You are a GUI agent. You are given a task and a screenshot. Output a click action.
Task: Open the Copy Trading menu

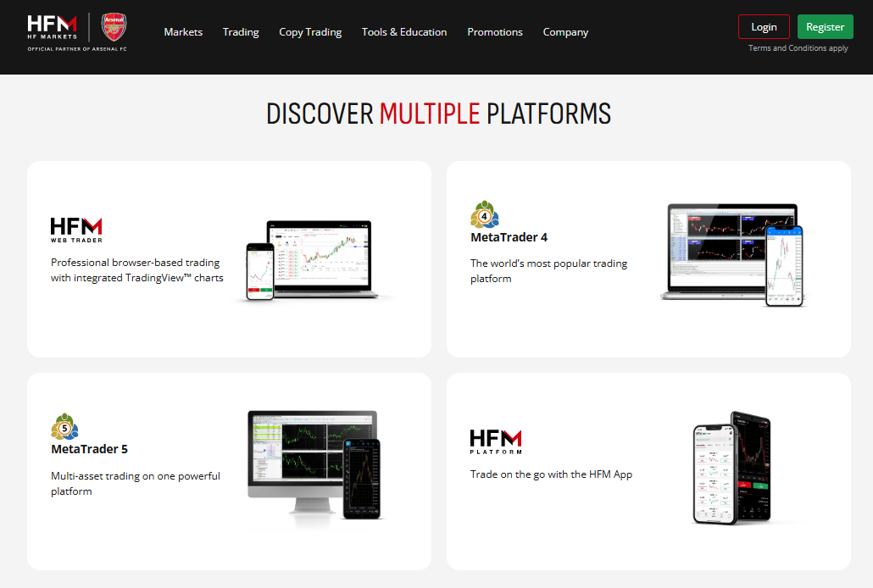(310, 32)
